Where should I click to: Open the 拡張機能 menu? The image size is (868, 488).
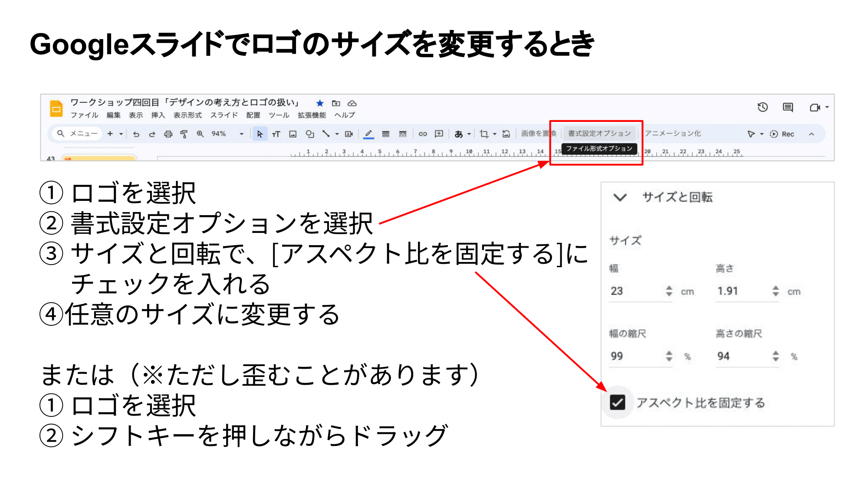point(312,115)
